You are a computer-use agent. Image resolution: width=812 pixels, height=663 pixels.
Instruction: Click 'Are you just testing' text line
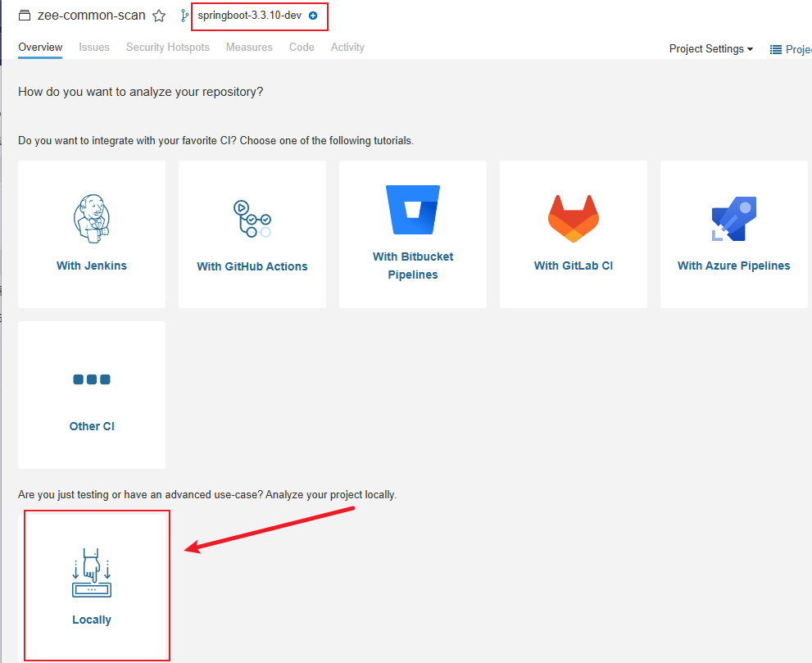pos(207,495)
